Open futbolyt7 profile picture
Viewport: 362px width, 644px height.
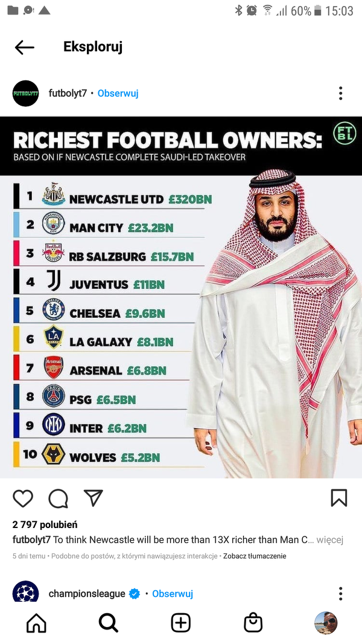point(26,94)
